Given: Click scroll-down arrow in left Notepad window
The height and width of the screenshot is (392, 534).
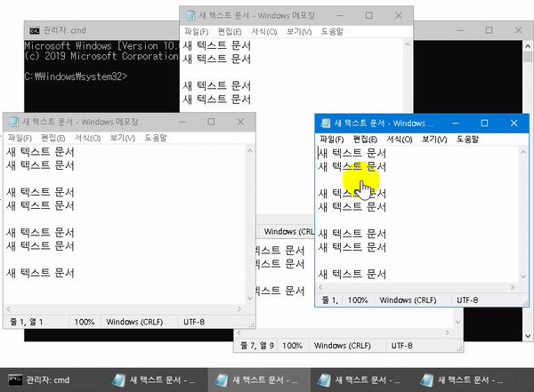Looking at the screenshot, I should [249, 299].
